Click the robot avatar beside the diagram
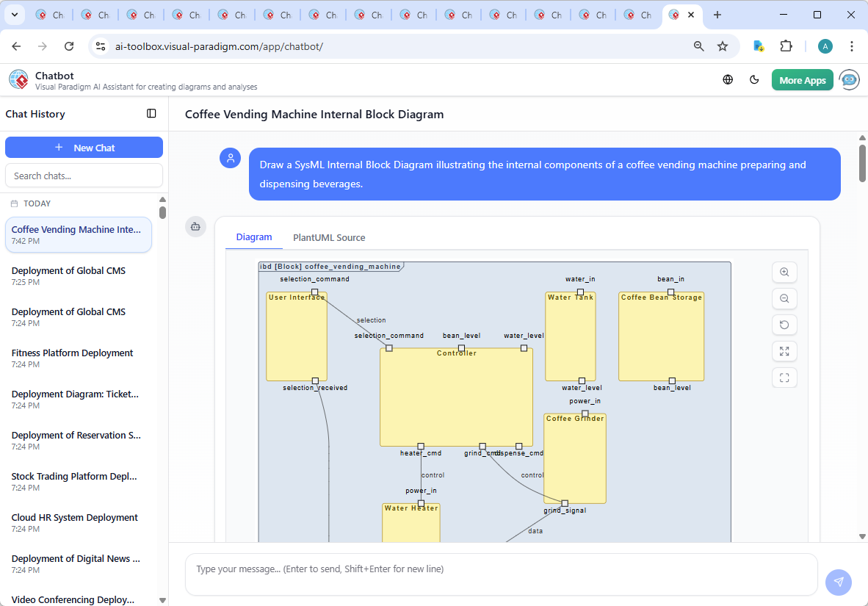The height and width of the screenshot is (606, 868). [x=195, y=227]
